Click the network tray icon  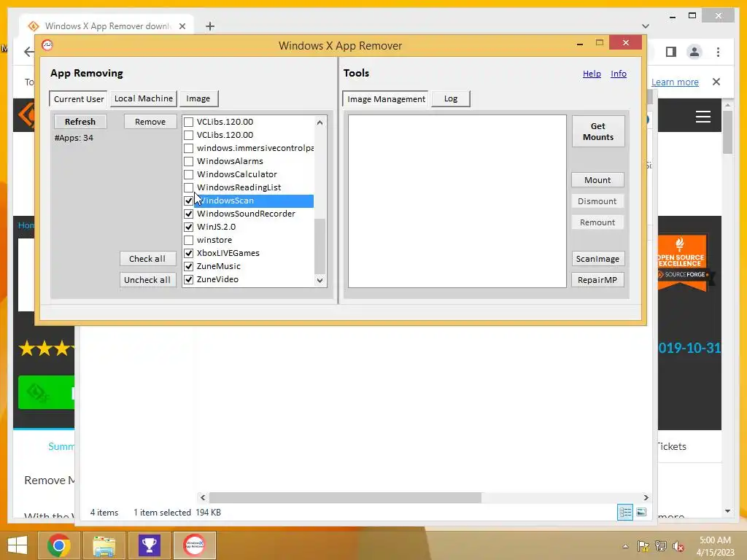[x=661, y=546]
